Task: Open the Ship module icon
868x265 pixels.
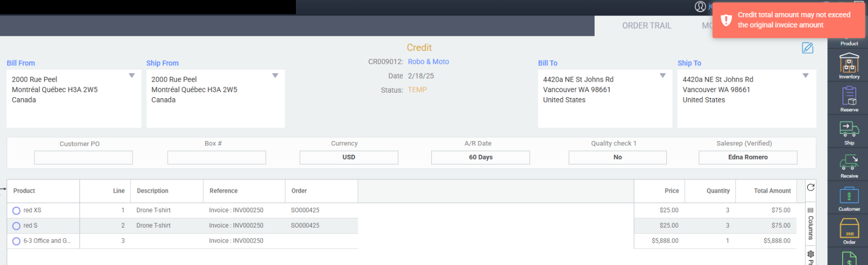Action: point(849,132)
